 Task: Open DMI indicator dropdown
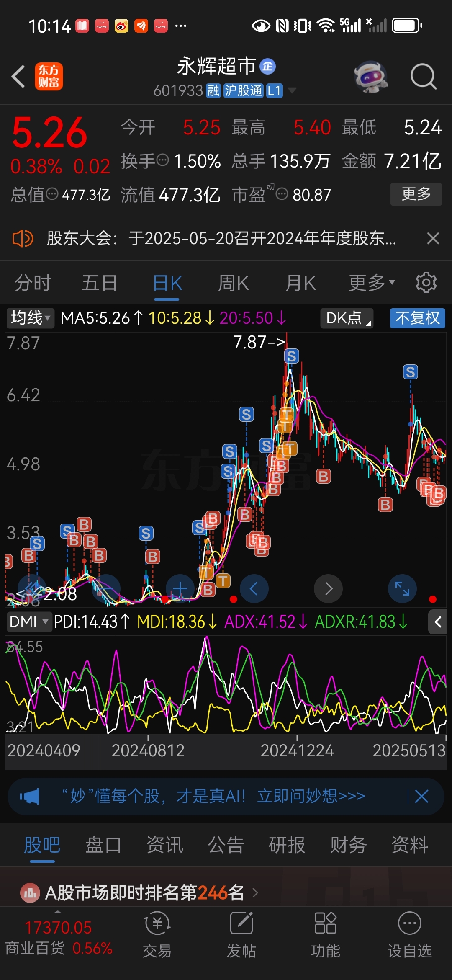(x=28, y=622)
